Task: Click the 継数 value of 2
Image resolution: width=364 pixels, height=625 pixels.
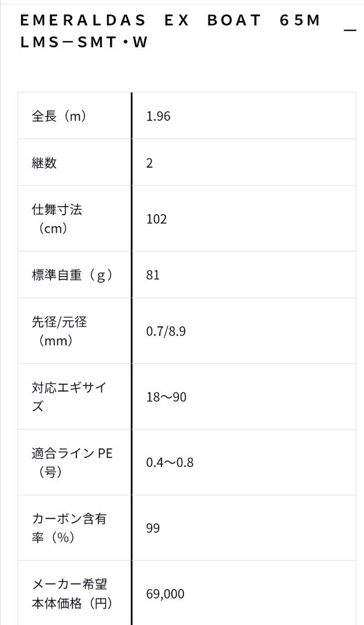Action: tap(150, 163)
